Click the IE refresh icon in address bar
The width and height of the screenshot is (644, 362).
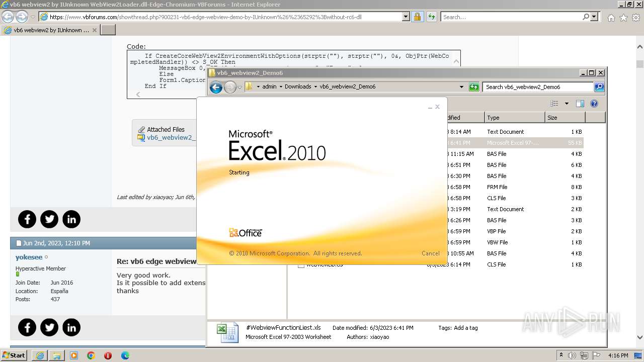(x=431, y=17)
